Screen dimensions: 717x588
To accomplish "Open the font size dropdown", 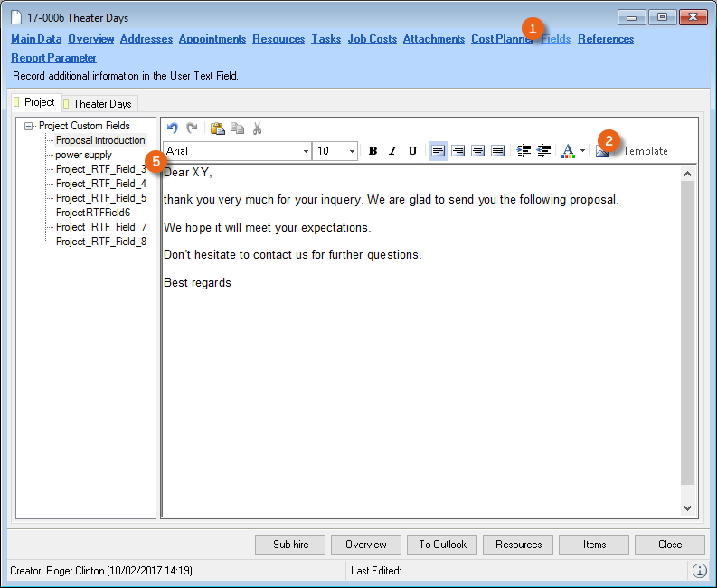I will pos(352,151).
